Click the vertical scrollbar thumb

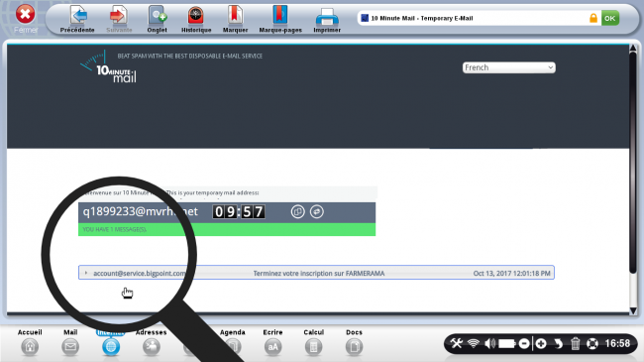click(633, 162)
